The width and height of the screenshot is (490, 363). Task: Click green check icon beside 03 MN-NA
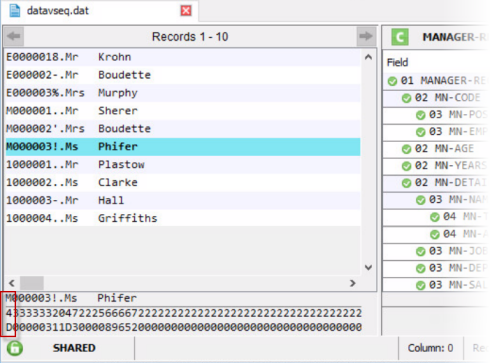[x=421, y=200]
